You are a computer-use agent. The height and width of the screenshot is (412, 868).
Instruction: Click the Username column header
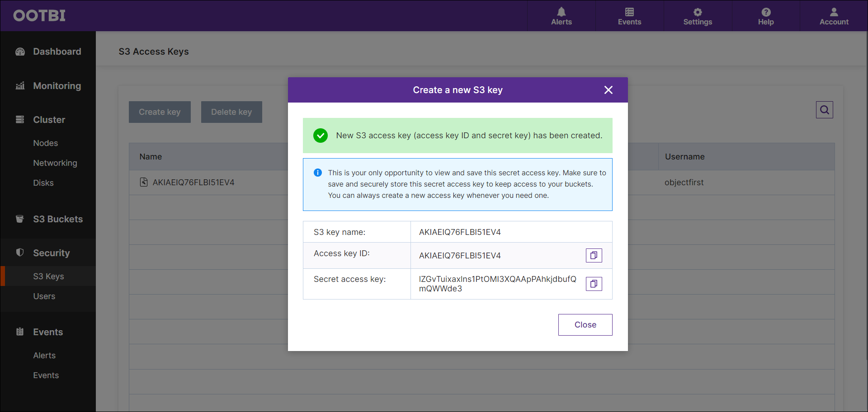click(684, 157)
